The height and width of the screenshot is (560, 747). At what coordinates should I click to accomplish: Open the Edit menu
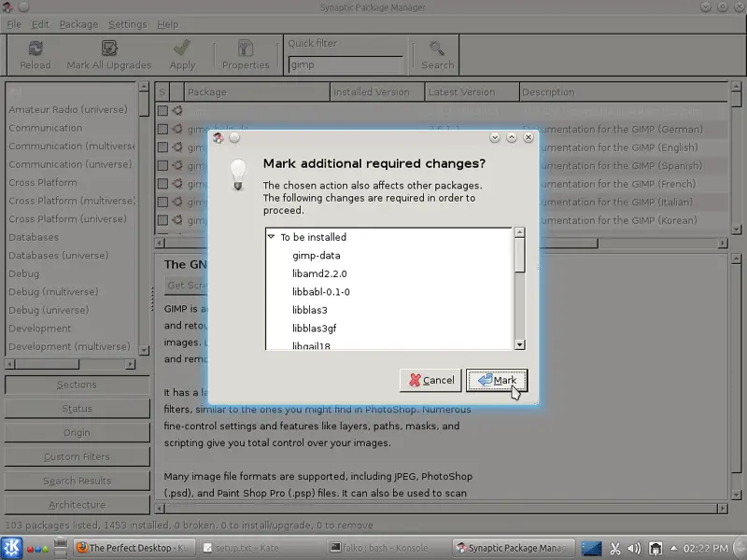tap(40, 24)
